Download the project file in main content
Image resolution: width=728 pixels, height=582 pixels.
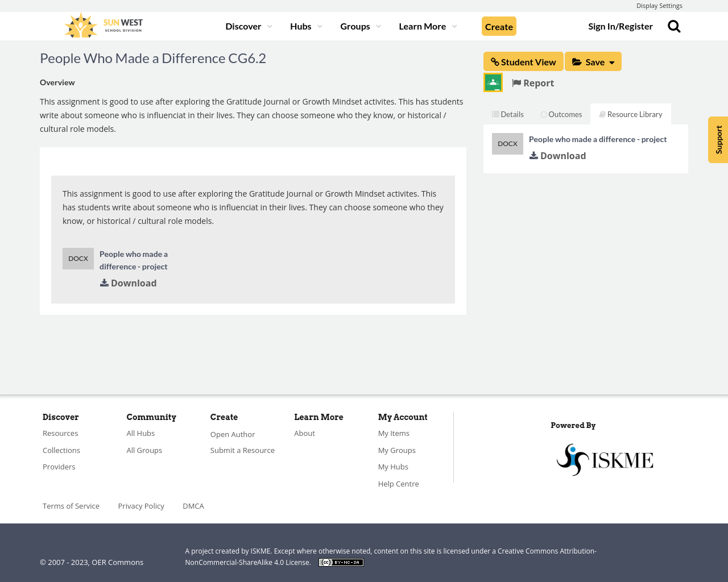click(128, 283)
